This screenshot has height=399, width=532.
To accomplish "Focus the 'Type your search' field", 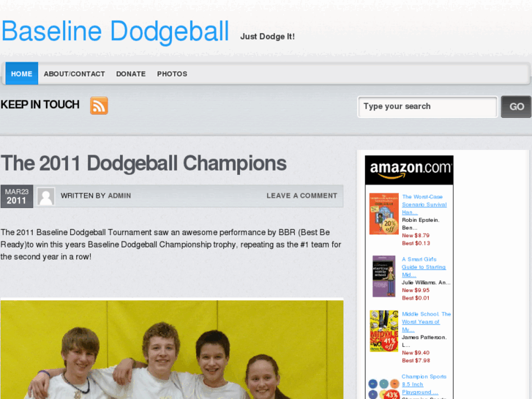I will click(427, 107).
